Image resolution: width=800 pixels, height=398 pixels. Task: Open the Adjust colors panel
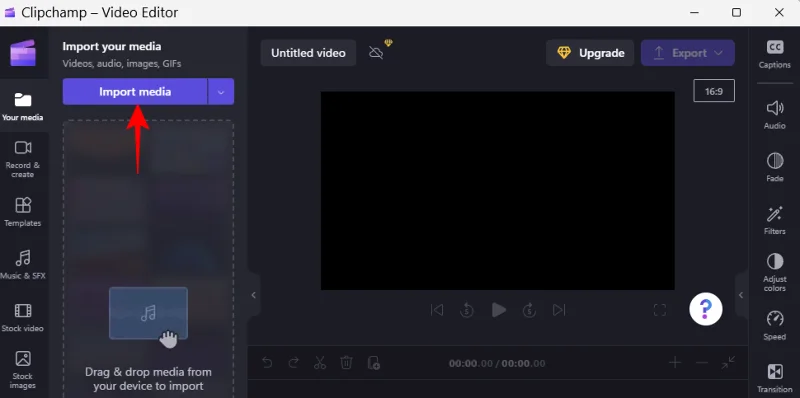774,272
